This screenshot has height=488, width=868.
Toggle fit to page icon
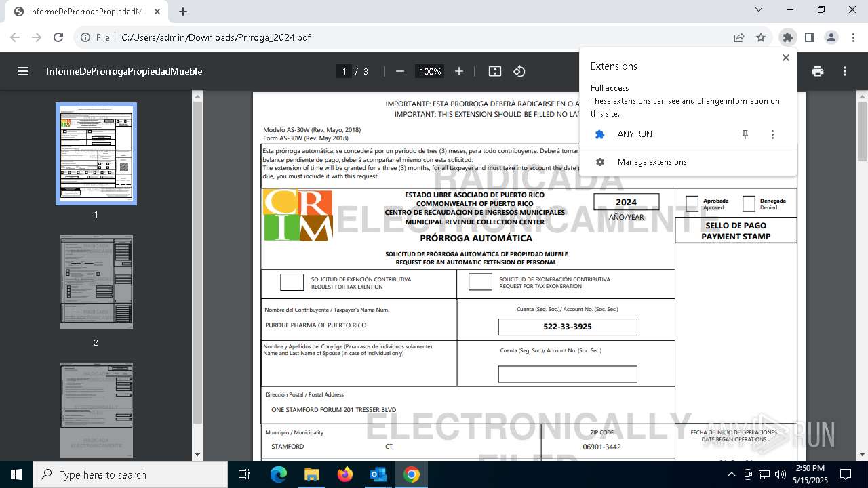tap(495, 71)
